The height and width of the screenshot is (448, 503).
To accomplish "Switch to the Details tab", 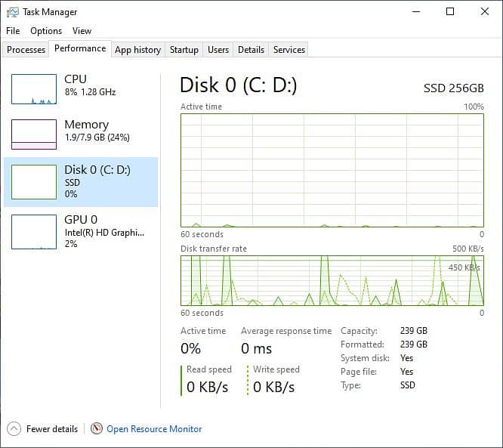I will point(251,50).
